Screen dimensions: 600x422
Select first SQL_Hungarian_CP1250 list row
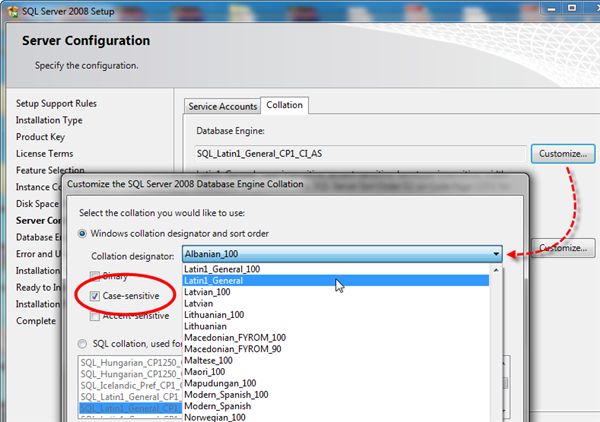click(x=130, y=363)
